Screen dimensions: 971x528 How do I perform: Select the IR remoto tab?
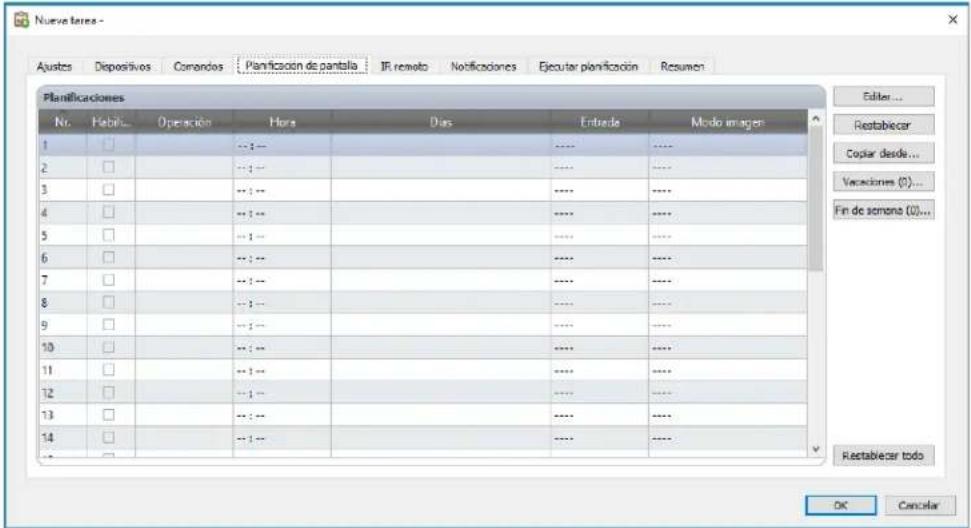click(x=406, y=66)
